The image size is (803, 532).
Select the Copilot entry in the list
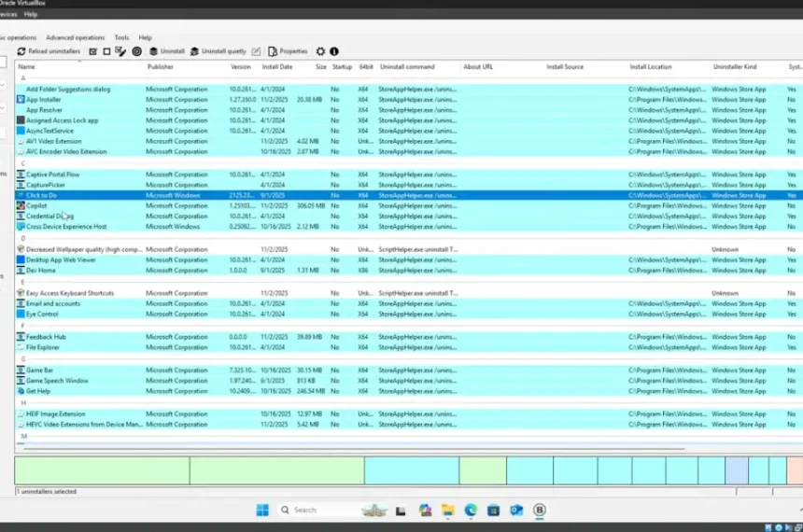click(x=37, y=205)
